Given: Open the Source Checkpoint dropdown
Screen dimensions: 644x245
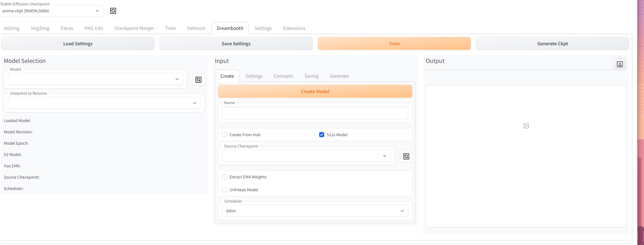Looking at the screenshot, I should pyautogui.click(x=306, y=156).
